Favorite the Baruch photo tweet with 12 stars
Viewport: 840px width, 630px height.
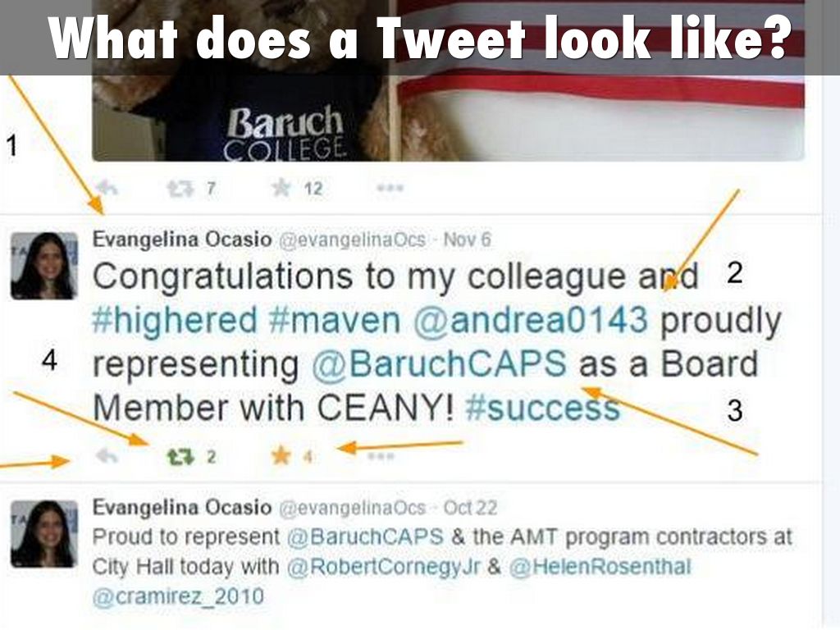[x=281, y=188]
